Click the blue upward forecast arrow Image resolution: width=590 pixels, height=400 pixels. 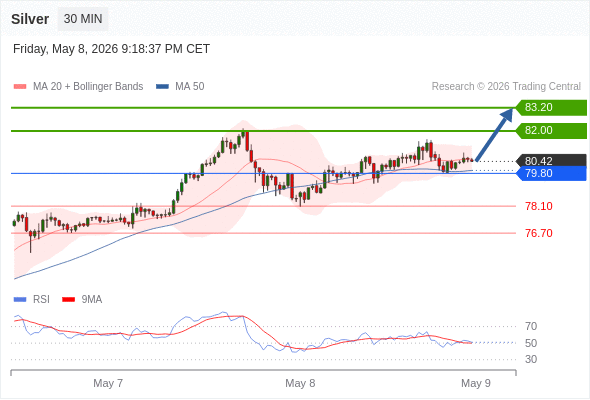click(x=494, y=135)
